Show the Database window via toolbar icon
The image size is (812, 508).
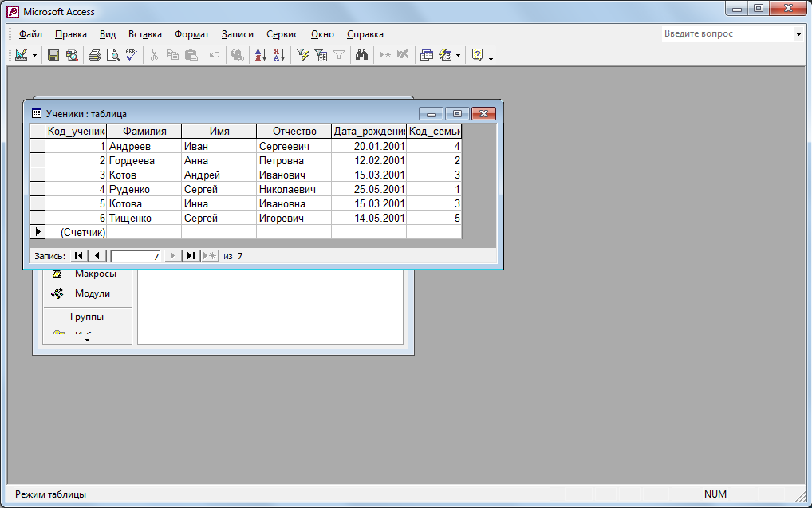pos(426,55)
